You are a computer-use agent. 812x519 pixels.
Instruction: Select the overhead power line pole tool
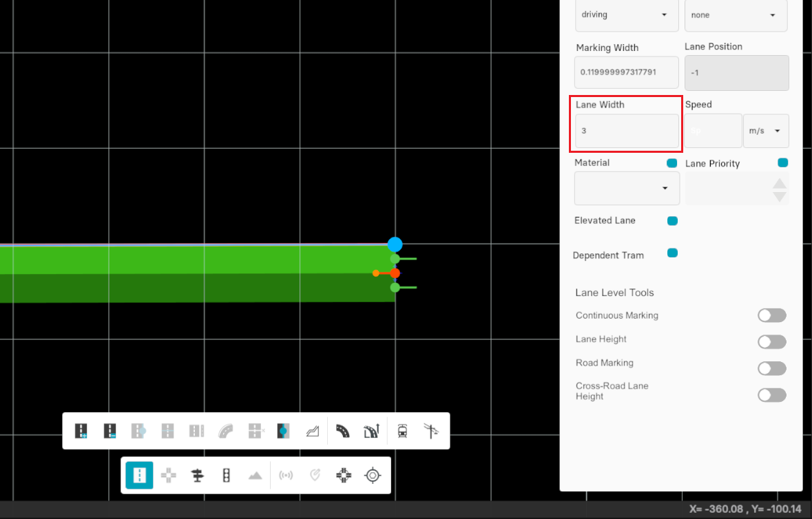pos(432,431)
